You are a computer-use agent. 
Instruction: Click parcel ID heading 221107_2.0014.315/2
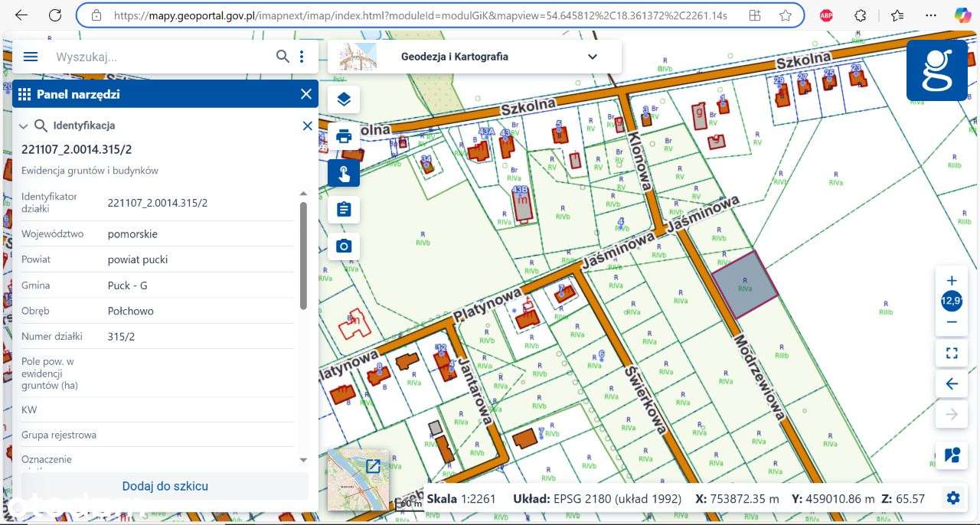(77, 149)
